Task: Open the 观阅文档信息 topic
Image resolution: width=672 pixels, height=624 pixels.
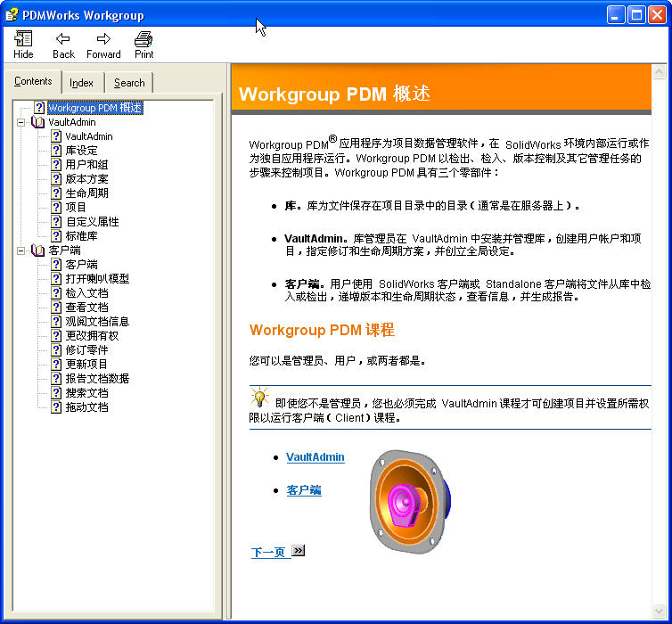Action: click(97, 322)
